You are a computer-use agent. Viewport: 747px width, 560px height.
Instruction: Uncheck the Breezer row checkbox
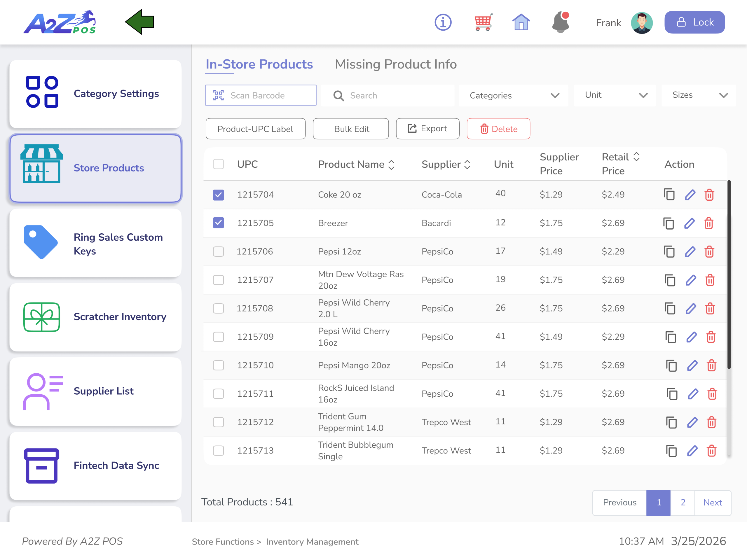[219, 223]
